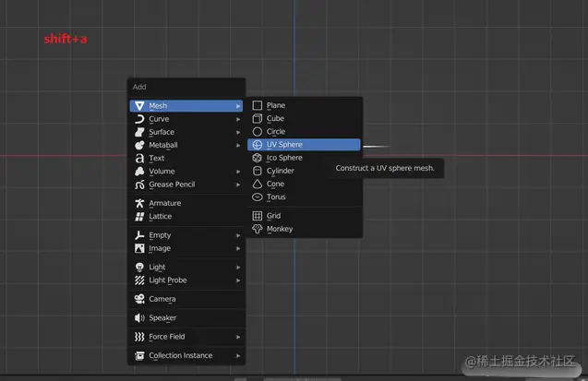
Task: Expand Force Field submenu arrow
Action: 238,337
